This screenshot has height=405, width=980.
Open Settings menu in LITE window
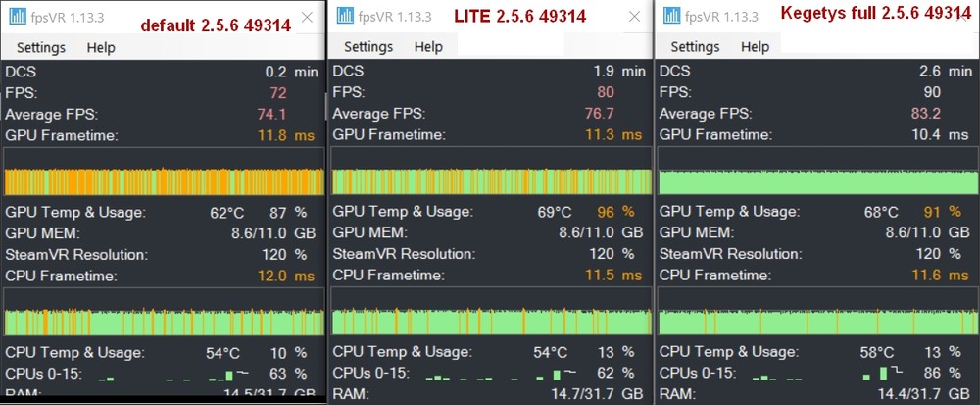[x=368, y=47]
